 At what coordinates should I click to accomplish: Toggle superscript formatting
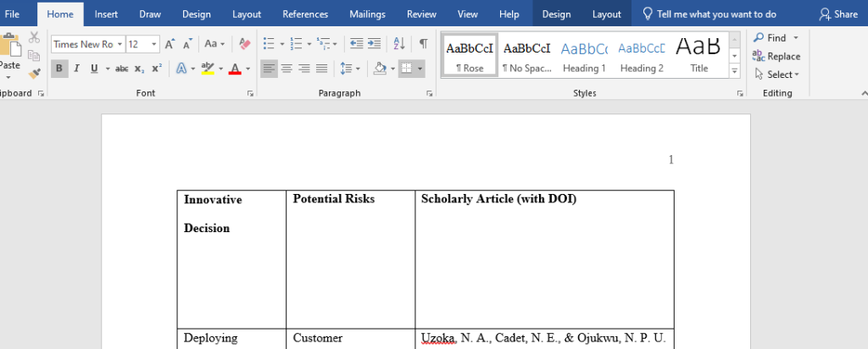(157, 69)
